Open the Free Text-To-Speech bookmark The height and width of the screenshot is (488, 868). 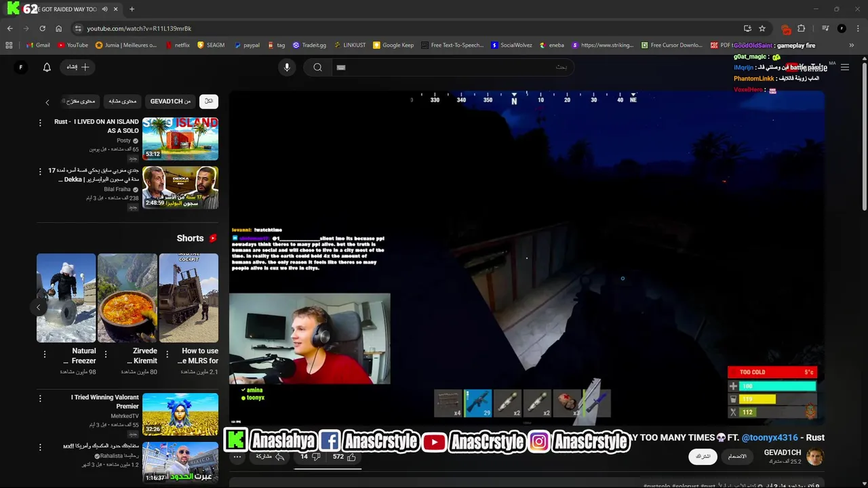tap(452, 45)
